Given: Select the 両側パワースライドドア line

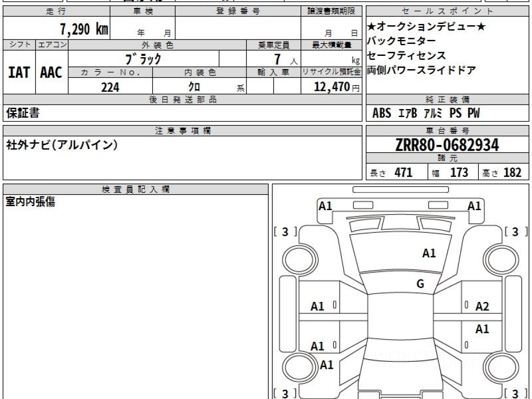Looking at the screenshot, I should coord(422,70).
